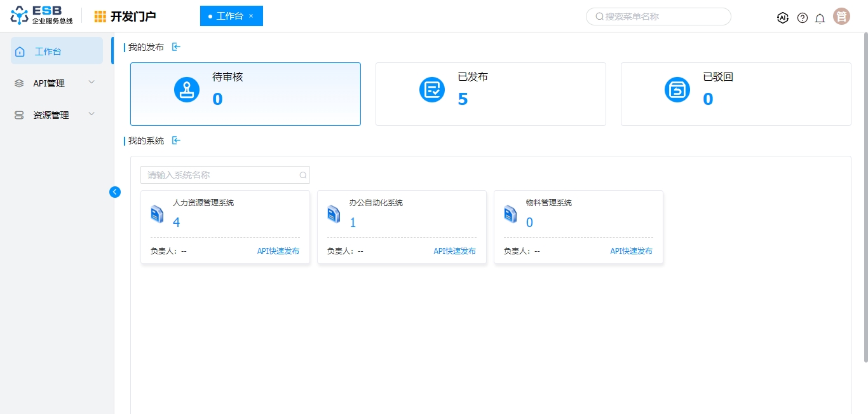Click the AI assistant hexagon icon
Image resolution: width=868 pixels, height=414 pixels.
(783, 18)
